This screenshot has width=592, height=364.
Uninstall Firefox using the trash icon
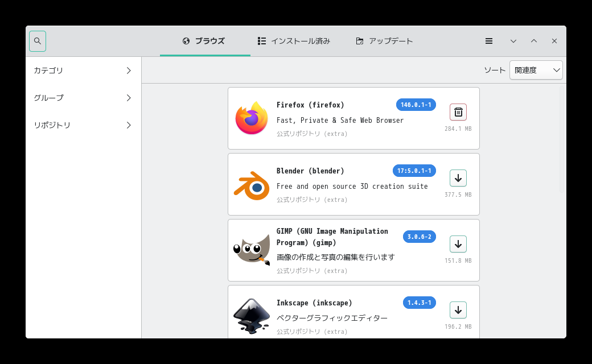coord(458,112)
